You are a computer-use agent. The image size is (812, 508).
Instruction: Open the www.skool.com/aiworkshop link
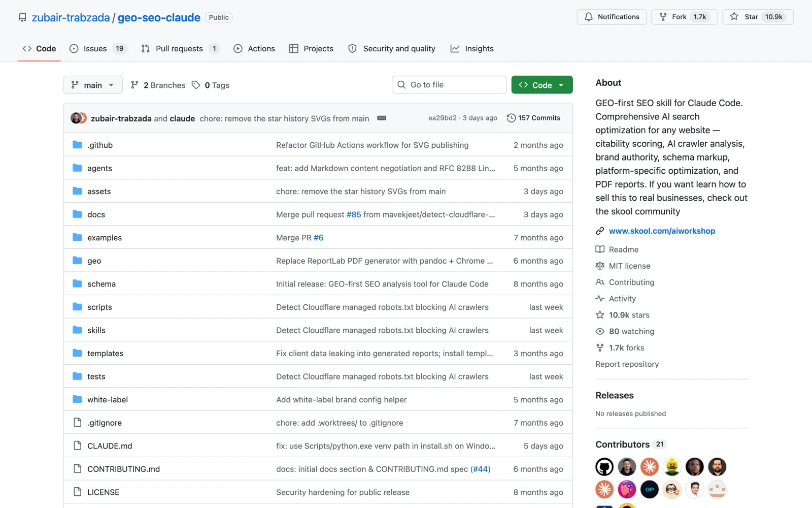(x=662, y=231)
